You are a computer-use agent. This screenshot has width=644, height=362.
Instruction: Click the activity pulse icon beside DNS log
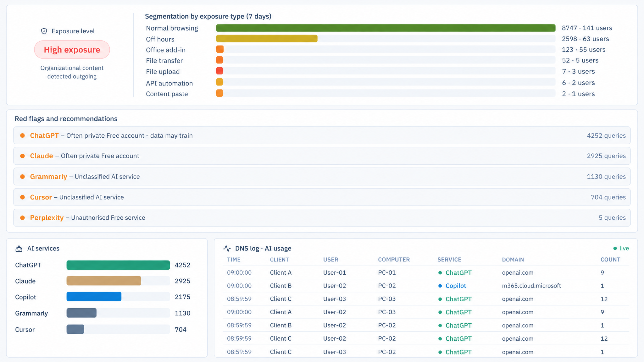click(x=227, y=249)
